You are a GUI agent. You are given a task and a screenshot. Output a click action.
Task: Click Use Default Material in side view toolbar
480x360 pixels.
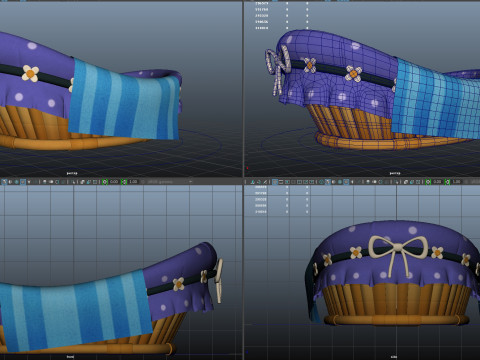335,182
